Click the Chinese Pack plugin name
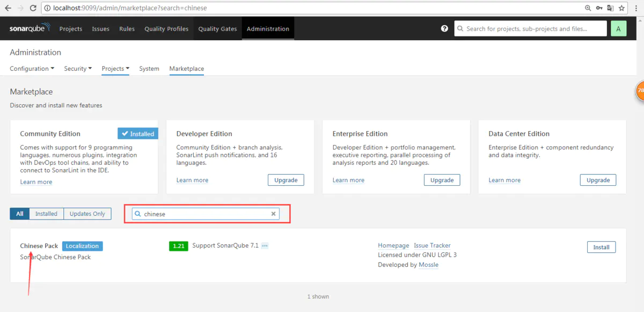The height and width of the screenshot is (312, 644). point(39,246)
